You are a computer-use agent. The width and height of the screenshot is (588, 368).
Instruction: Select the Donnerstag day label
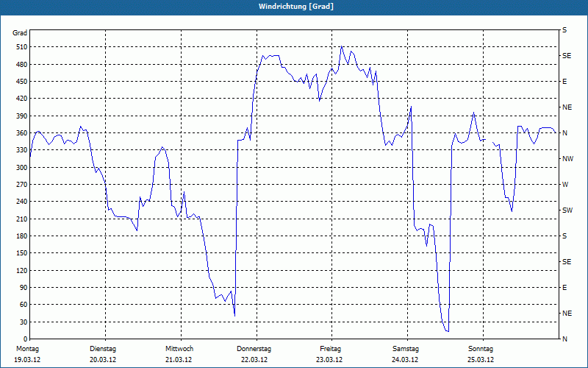click(x=254, y=349)
